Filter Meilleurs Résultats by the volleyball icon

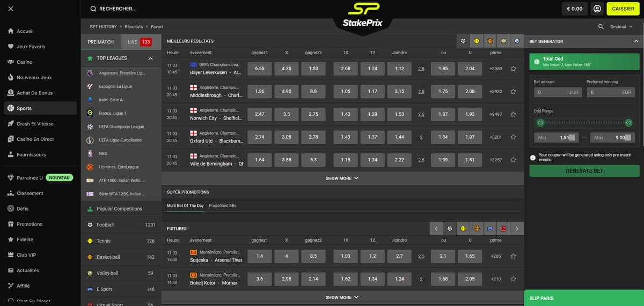(503, 41)
